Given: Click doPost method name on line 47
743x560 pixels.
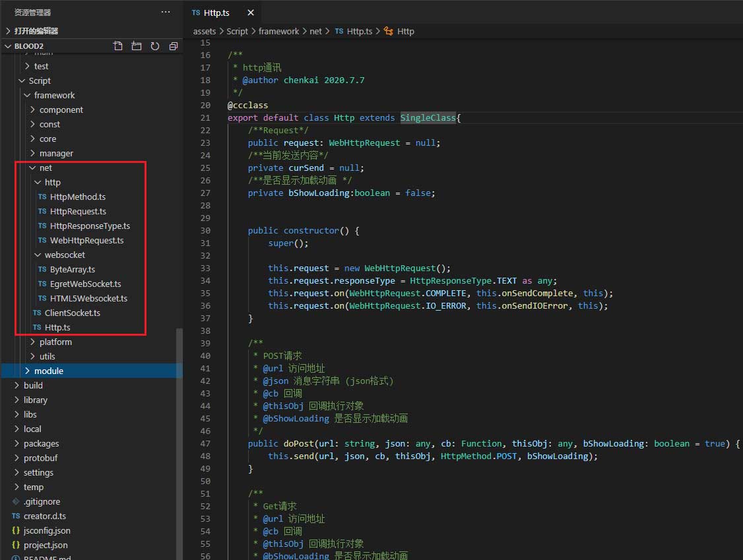Looking at the screenshot, I should (x=298, y=443).
